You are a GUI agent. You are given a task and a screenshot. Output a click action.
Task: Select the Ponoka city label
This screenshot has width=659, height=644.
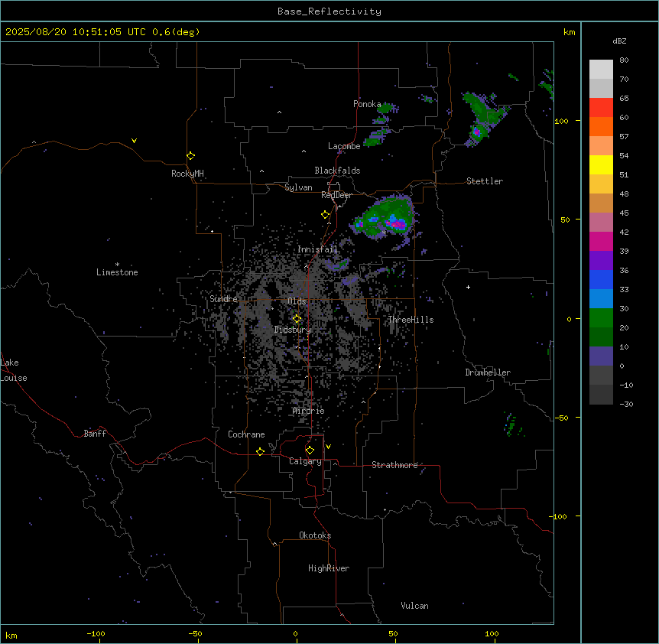367,104
